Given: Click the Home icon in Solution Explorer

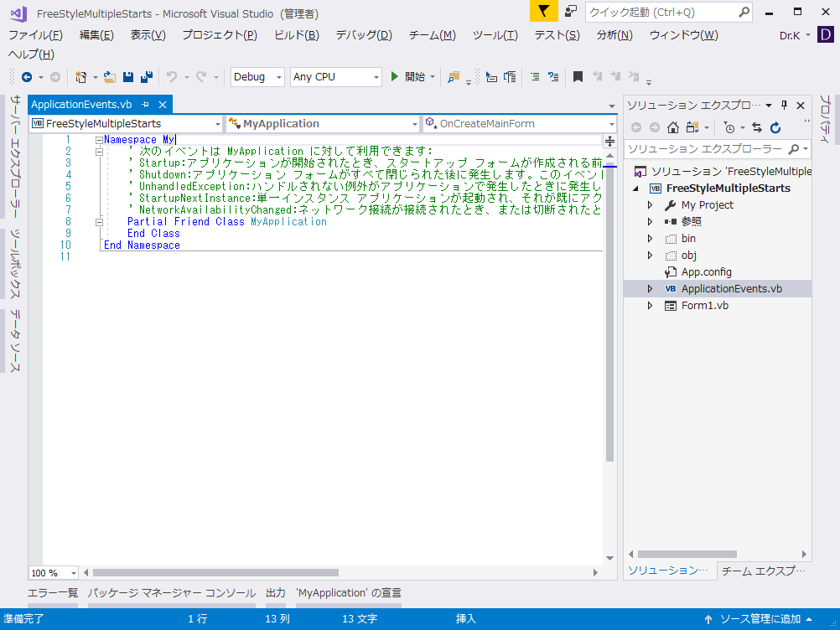Looking at the screenshot, I should 672,128.
